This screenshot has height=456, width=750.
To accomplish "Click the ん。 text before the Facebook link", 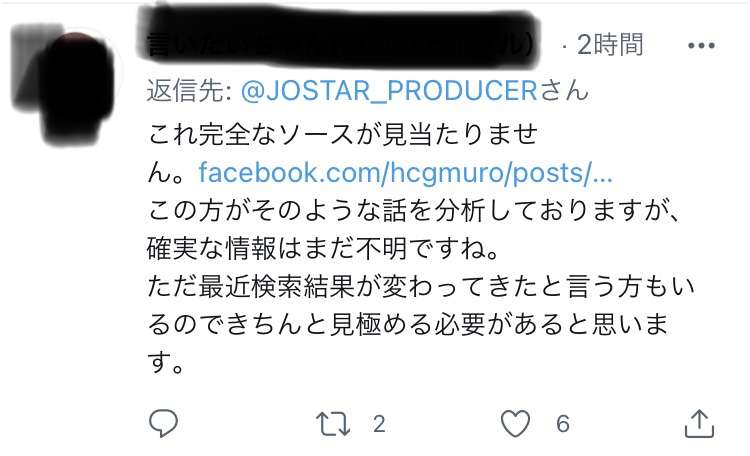I will (170, 172).
